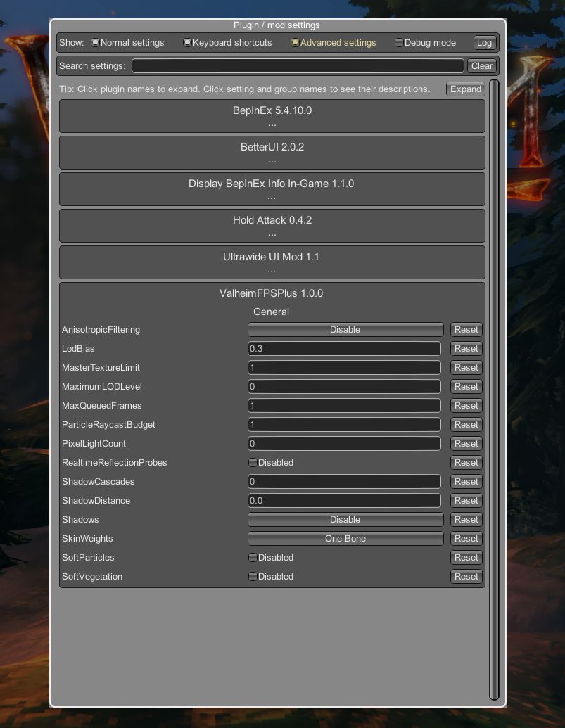
Task: Open the Log button
Action: 484,43
